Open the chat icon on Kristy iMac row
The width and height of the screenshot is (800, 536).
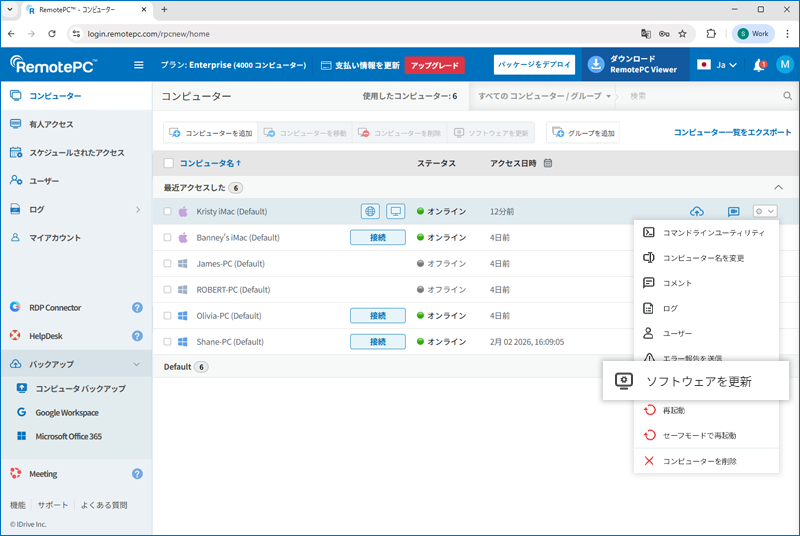click(733, 212)
